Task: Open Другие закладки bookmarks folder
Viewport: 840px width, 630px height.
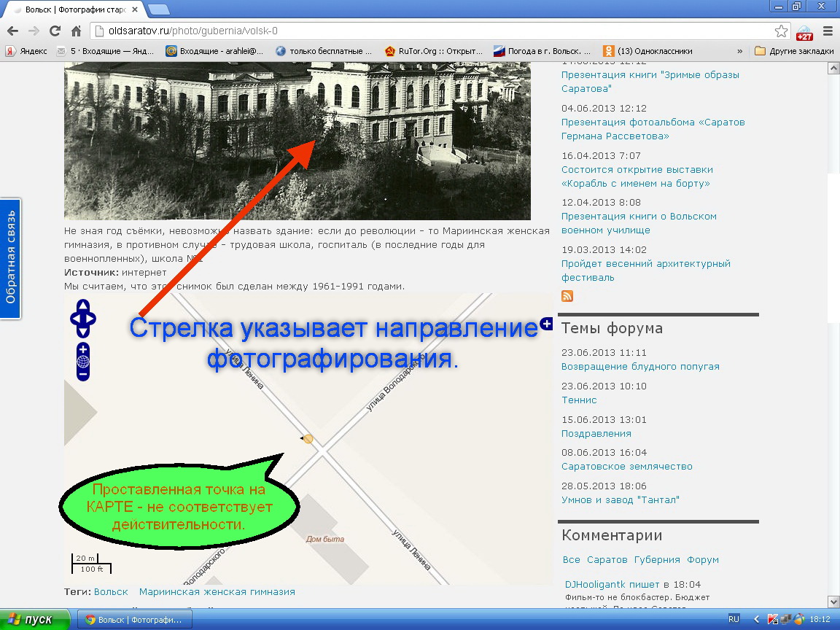Action: point(794,51)
